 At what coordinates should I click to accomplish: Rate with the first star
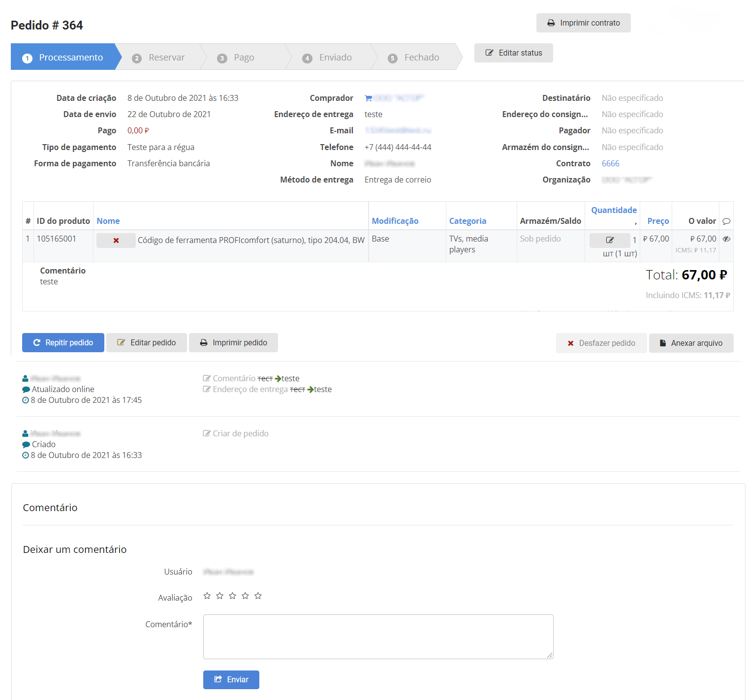point(207,596)
